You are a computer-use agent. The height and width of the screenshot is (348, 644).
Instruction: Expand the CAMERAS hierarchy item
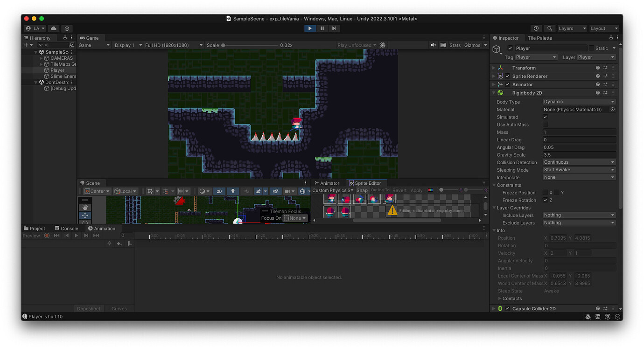[41, 58]
